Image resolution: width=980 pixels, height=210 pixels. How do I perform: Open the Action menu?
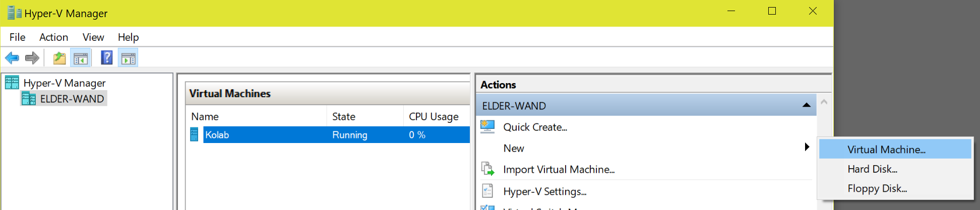click(x=53, y=37)
